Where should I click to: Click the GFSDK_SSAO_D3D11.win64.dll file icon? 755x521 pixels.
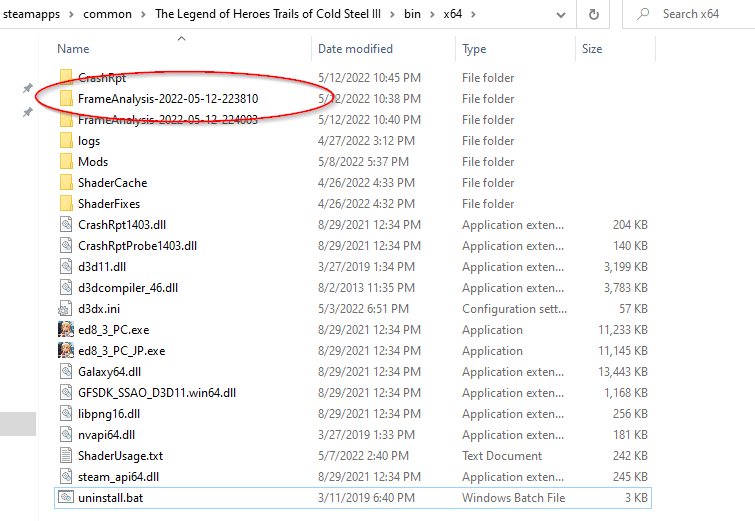coord(66,392)
